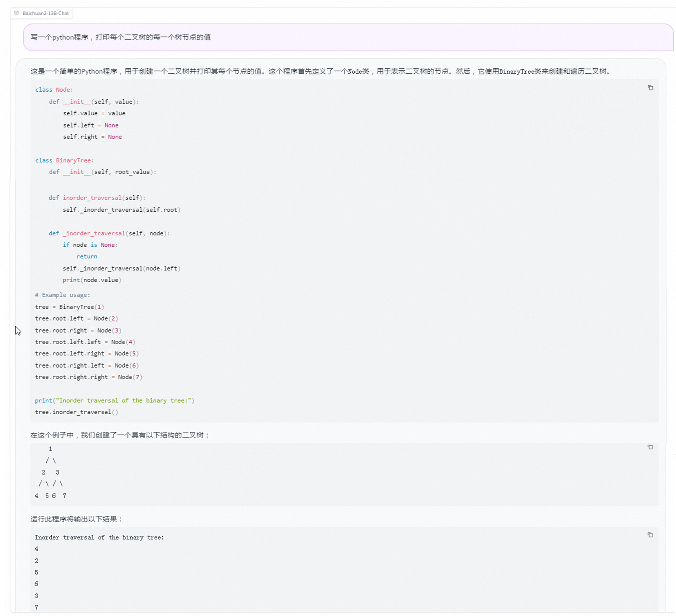Click the 'tree.inorder_traversal()' call line
This screenshot has height=616, width=676.
tap(76, 412)
